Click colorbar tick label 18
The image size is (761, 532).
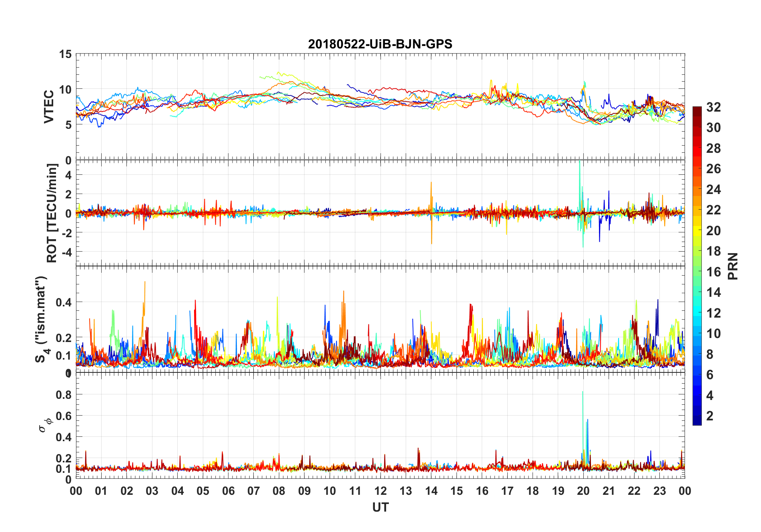click(713, 251)
